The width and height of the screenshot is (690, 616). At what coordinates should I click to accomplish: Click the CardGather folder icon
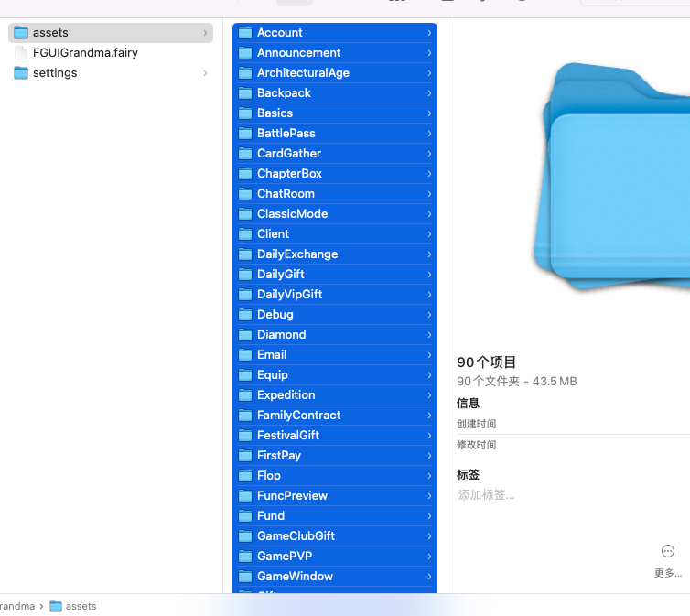pyautogui.click(x=245, y=154)
